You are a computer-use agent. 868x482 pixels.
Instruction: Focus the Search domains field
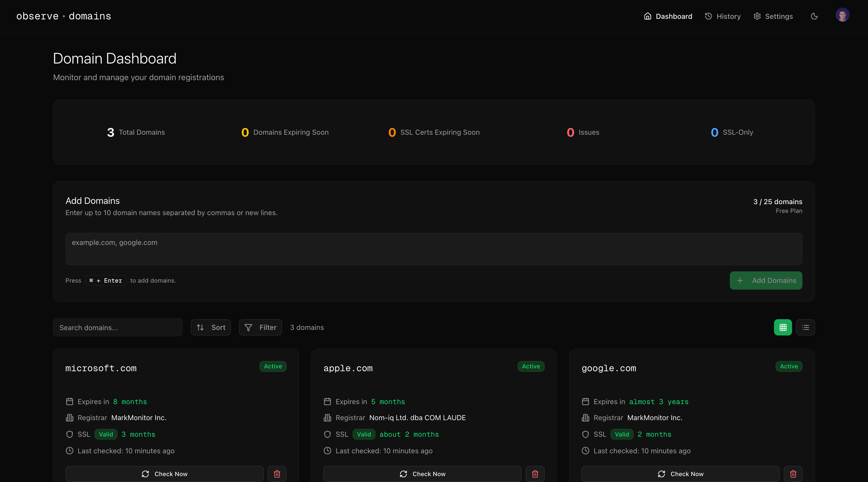point(118,327)
